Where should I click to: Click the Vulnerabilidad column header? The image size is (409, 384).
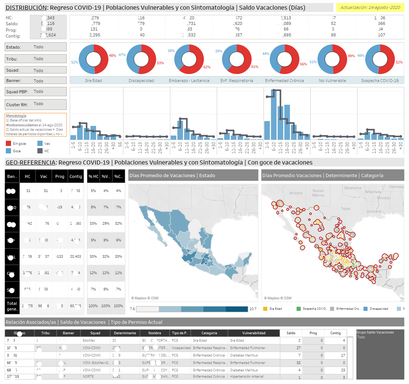coord(254,333)
